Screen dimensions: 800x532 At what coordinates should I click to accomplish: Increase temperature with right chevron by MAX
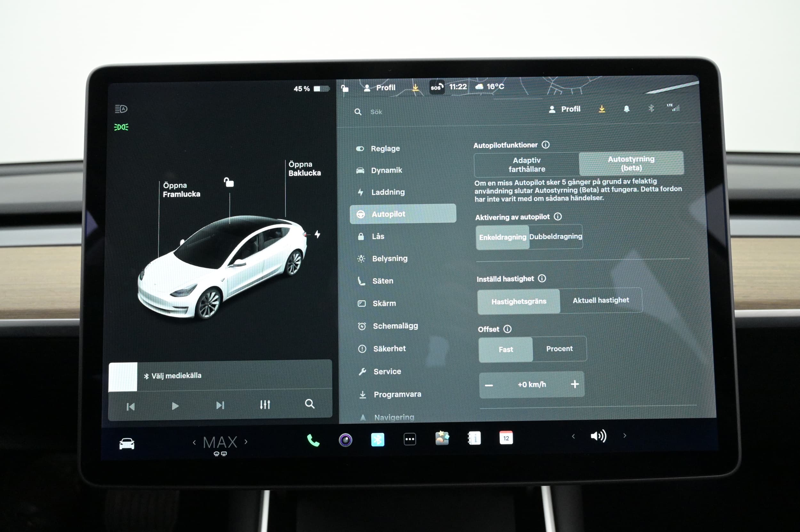tap(246, 442)
